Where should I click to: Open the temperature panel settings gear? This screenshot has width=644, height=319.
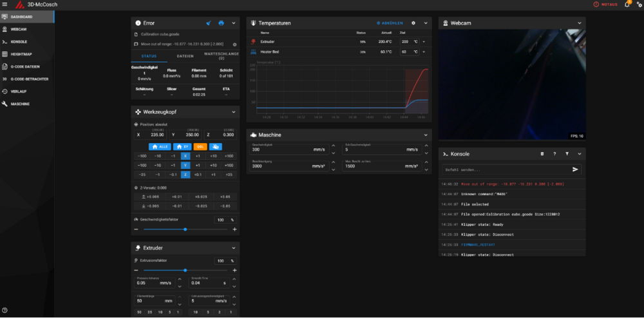coord(413,23)
